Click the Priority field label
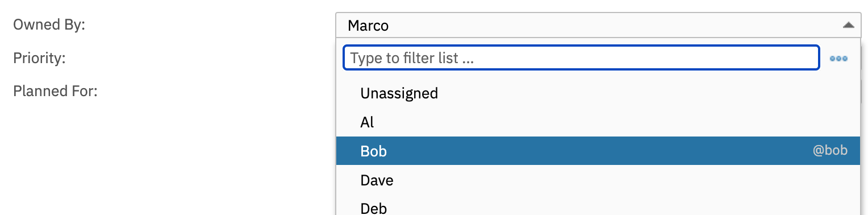The height and width of the screenshot is (215, 868). [40, 57]
